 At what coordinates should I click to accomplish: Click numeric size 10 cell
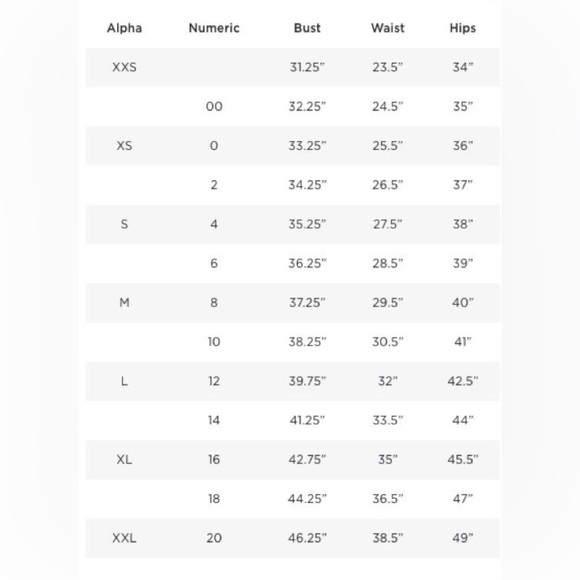pos(214,342)
